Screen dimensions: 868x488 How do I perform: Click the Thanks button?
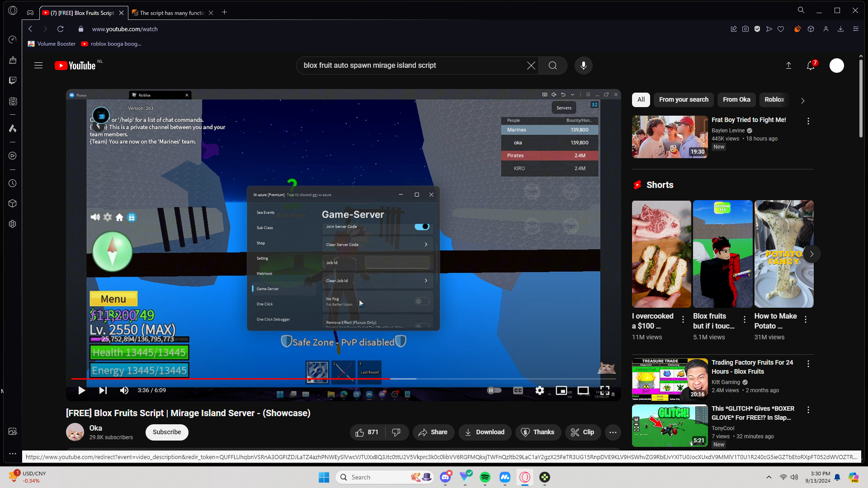click(x=538, y=432)
